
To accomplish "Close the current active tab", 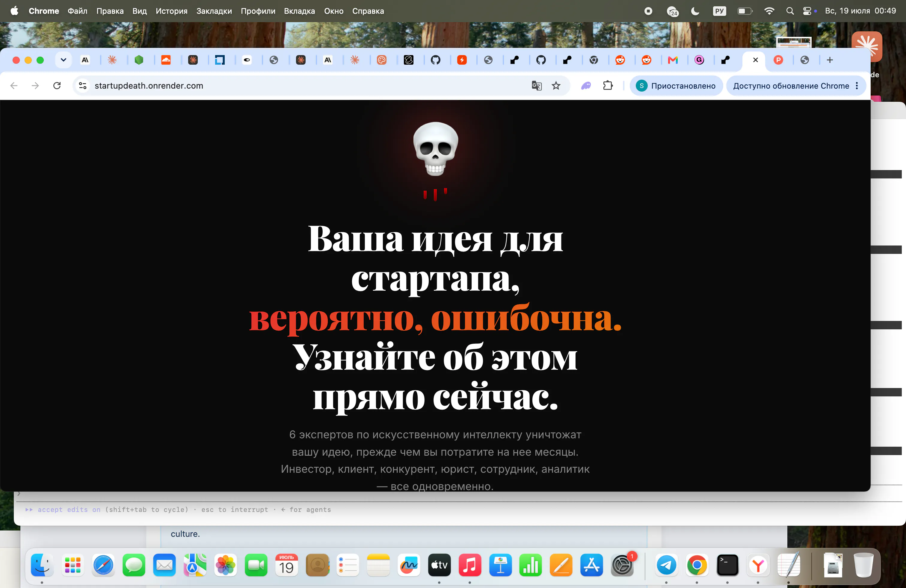I will pyautogui.click(x=756, y=60).
